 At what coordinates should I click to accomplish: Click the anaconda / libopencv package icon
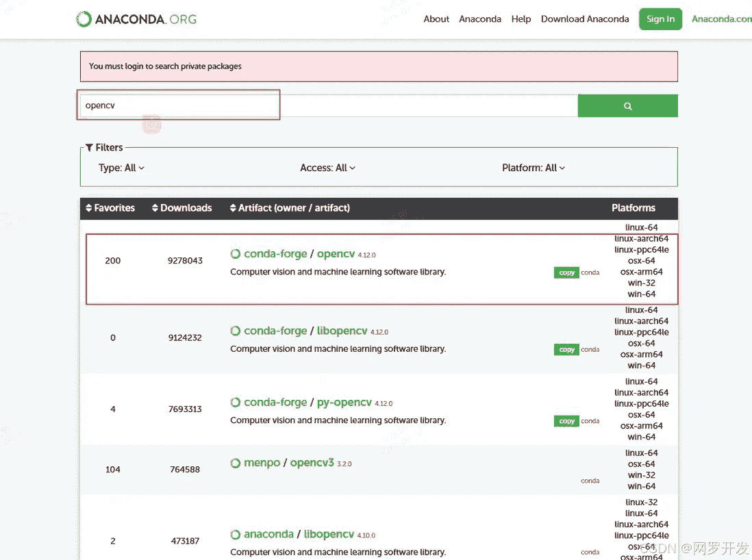pyautogui.click(x=235, y=534)
